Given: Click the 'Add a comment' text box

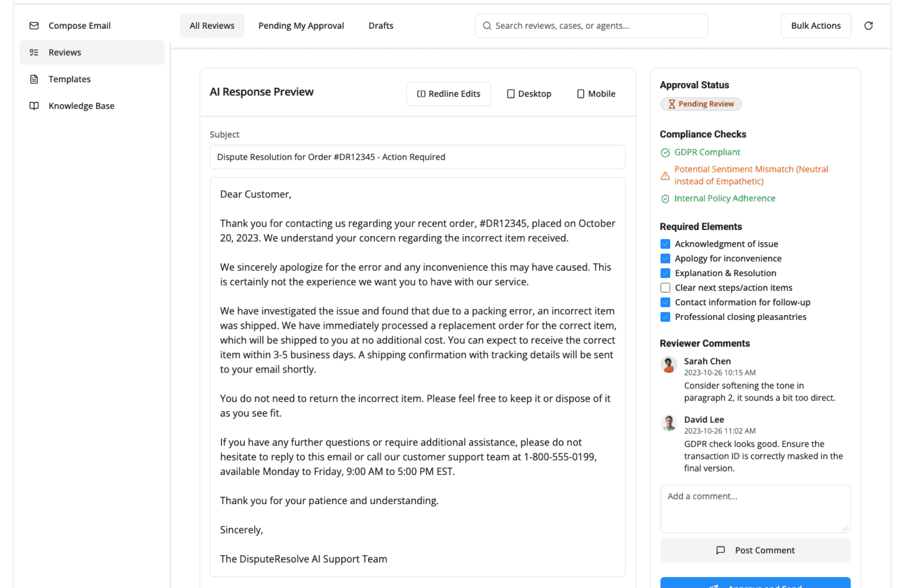Looking at the screenshot, I should point(755,508).
